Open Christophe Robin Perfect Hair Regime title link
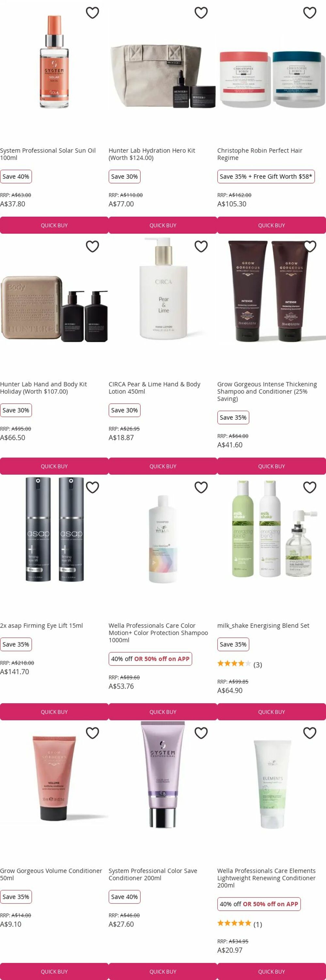Screen dimensions: 326x980 [260, 154]
